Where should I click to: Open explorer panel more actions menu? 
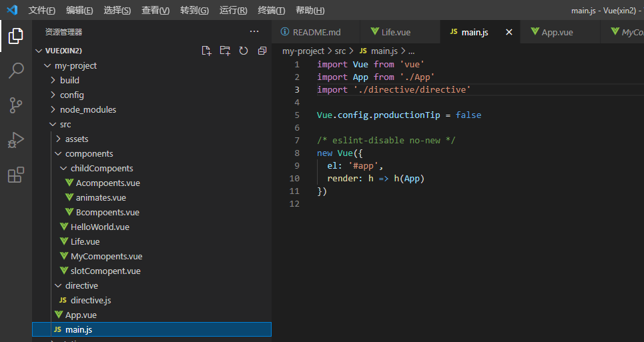coord(254,31)
